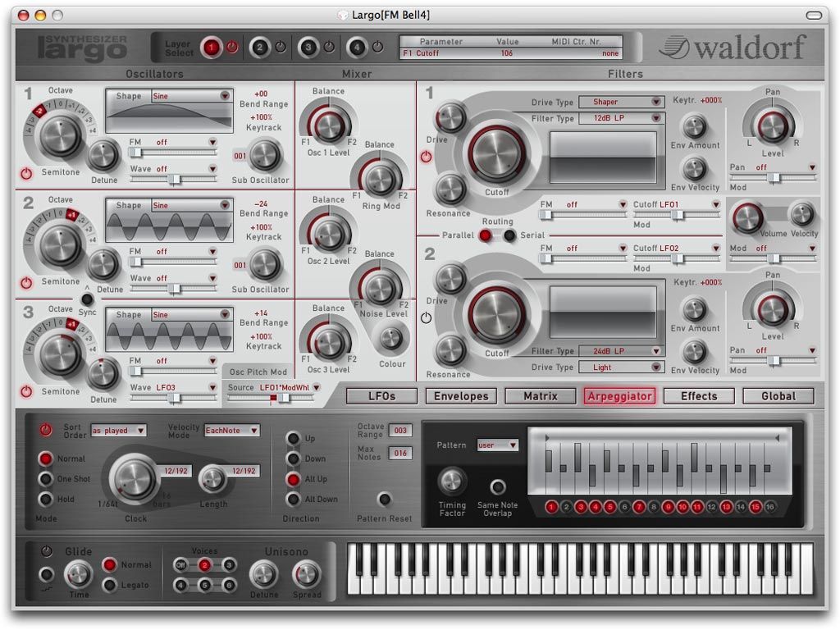Toggle arpeggiator step 12 button
This screenshot has width=840, height=630.
(711, 507)
